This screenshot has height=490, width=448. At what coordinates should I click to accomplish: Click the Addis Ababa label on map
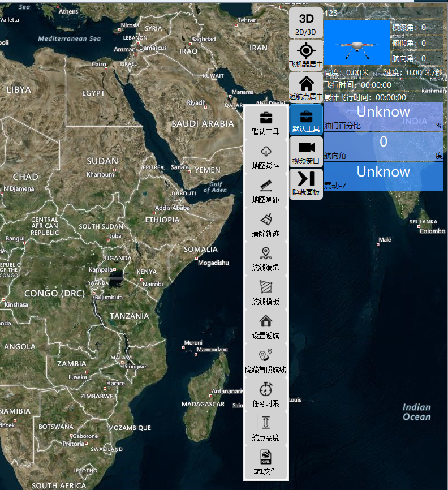click(x=173, y=208)
